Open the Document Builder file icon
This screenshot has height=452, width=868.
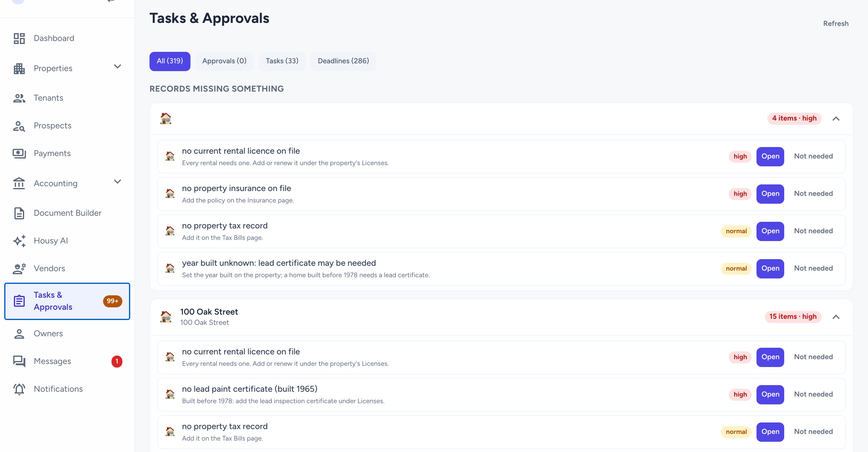(19, 213)
